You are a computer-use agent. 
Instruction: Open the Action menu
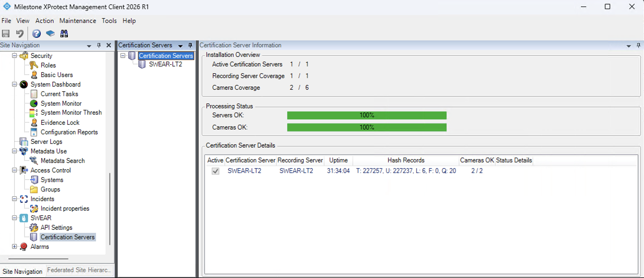(45, 21)
